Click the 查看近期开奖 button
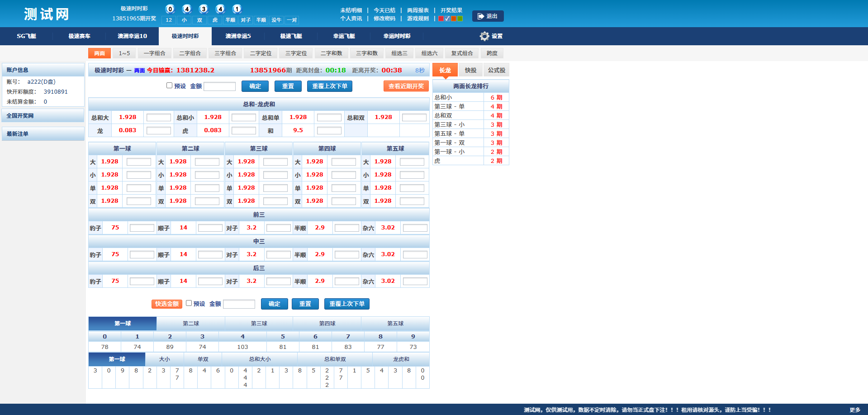Viewport: 868px width, 415px height. click(x=406, y=86)
